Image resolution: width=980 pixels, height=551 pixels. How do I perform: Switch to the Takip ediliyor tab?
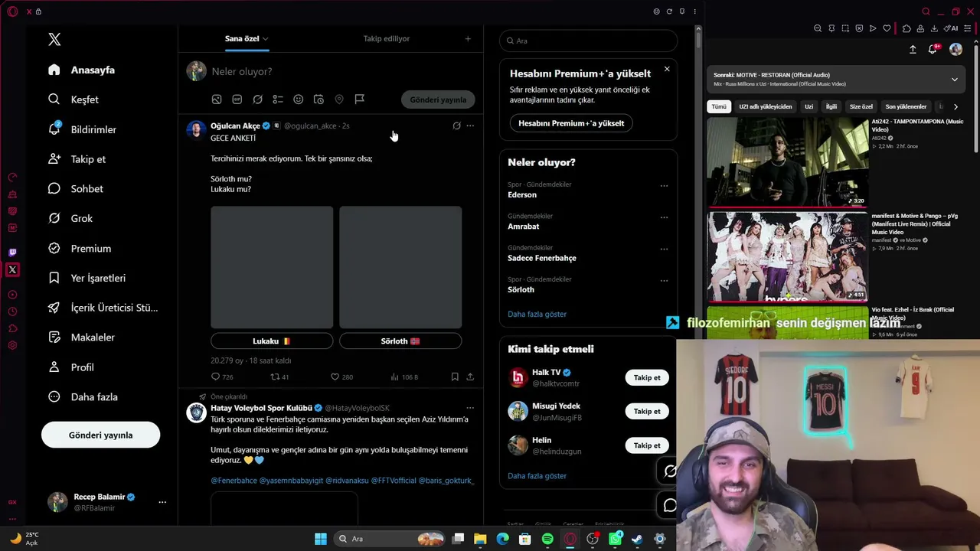[387, 38]
